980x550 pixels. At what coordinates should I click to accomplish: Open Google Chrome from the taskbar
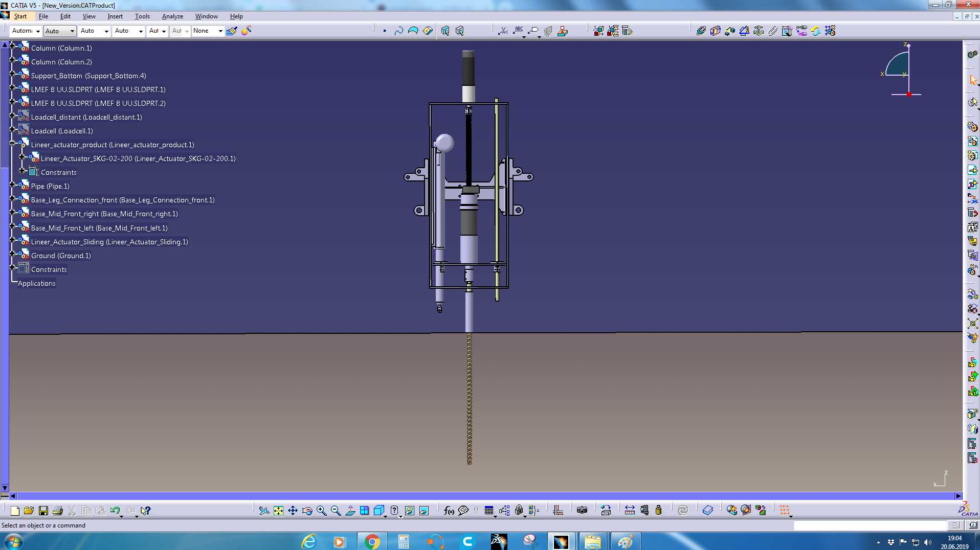pos(372,541)
